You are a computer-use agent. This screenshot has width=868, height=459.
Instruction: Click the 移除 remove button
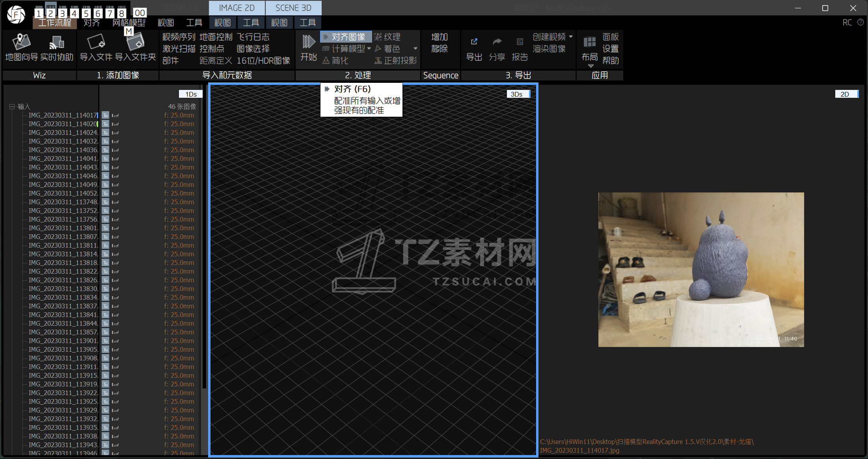tap(440, 49)
